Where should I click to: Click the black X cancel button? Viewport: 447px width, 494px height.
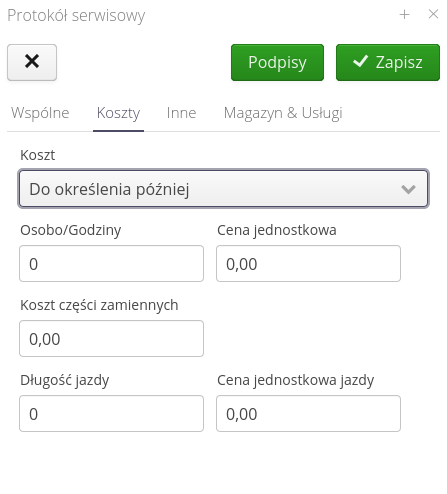click(32, 62)
